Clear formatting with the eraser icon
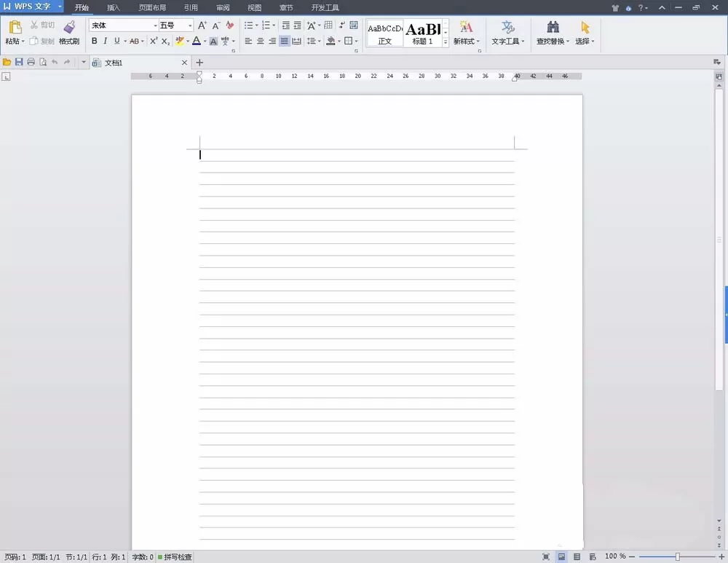 tap(229, 25)
